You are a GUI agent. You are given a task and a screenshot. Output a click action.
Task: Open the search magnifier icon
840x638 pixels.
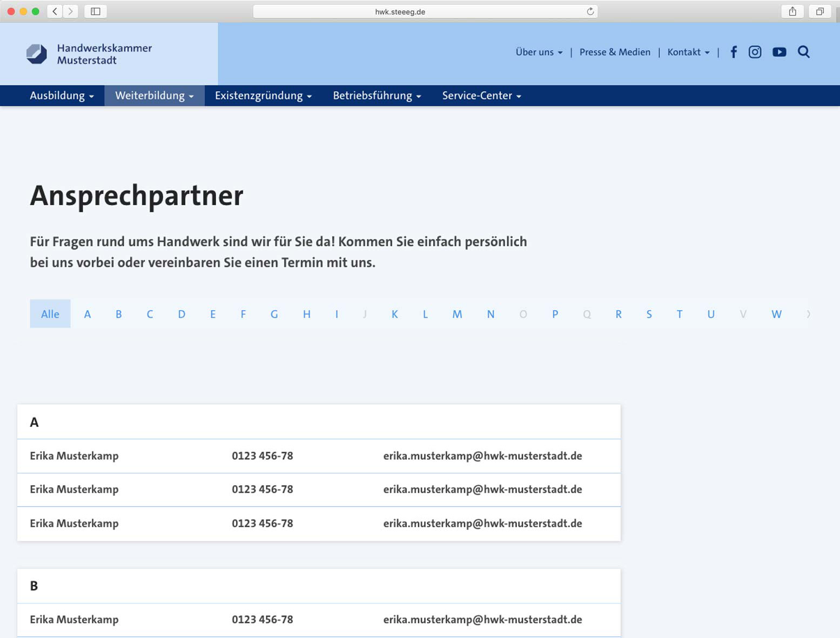pyautogui.click(x=803, y=52)
